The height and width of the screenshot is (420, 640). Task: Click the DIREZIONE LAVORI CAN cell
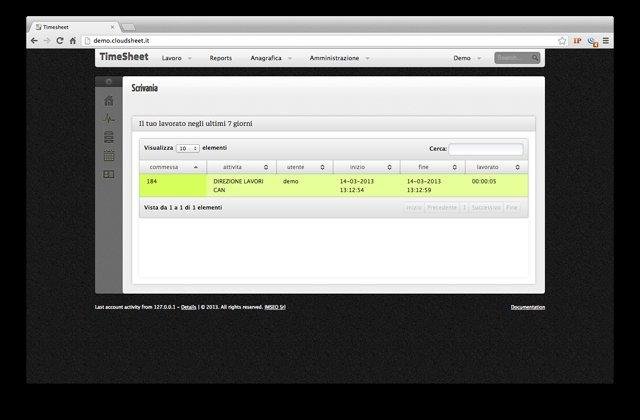[x=242, y=185]
